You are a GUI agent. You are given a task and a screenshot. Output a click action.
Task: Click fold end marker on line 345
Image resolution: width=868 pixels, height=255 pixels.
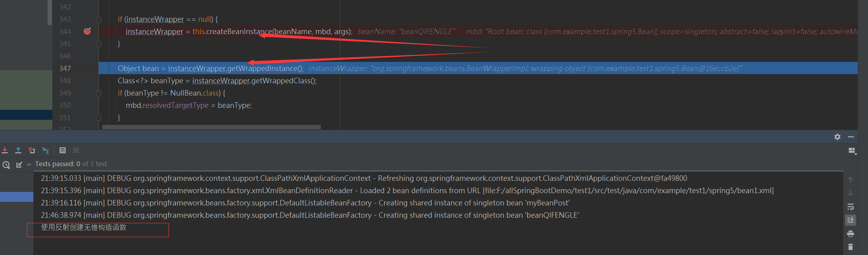click(x=98, y=44)
